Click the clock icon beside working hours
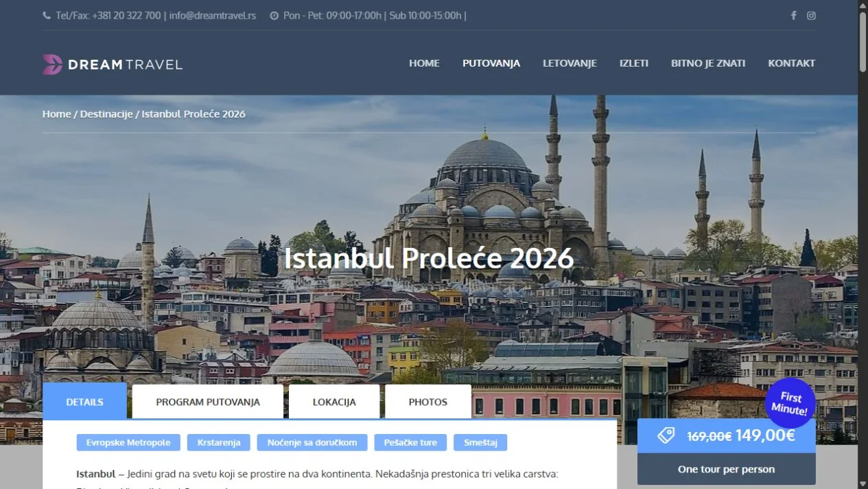The width and height of the screenshot is (868, 489). 274,16
